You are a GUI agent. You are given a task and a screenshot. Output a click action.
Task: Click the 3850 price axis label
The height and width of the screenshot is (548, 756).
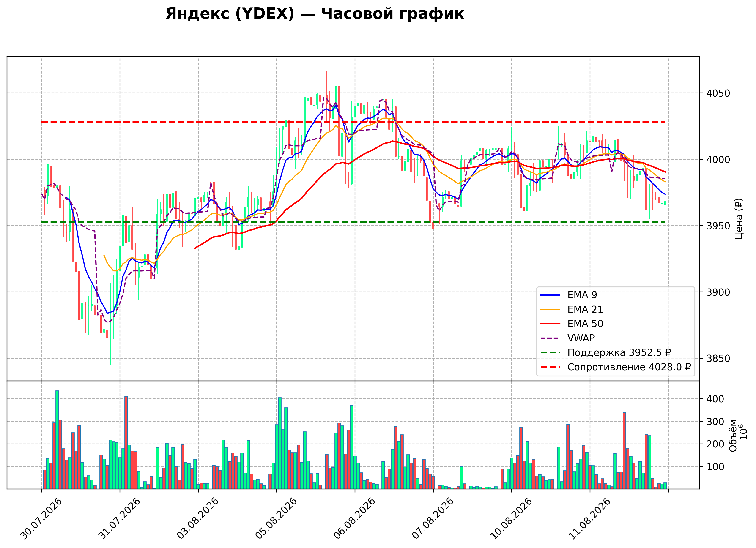(x=718, y=358)
